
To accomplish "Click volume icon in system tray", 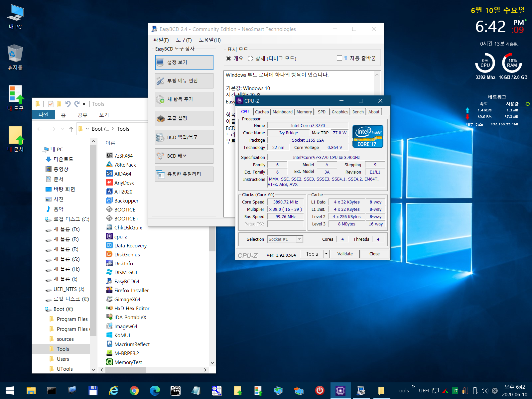I will (485, 391).
